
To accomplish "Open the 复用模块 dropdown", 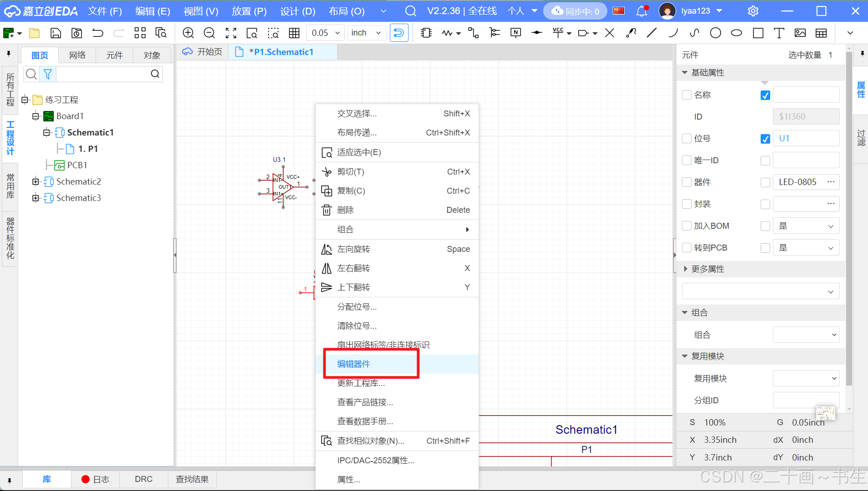I will click(806, 378).
